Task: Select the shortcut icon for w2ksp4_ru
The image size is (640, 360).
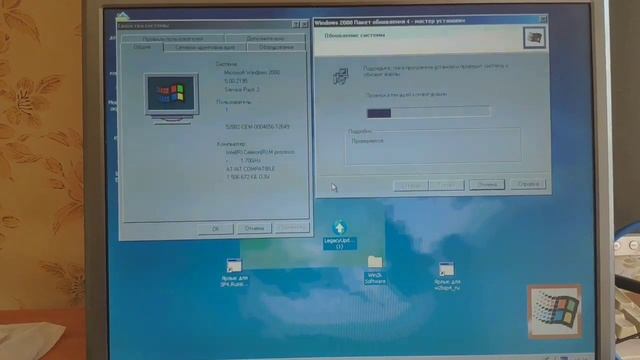Action: [x=447, y=276]
